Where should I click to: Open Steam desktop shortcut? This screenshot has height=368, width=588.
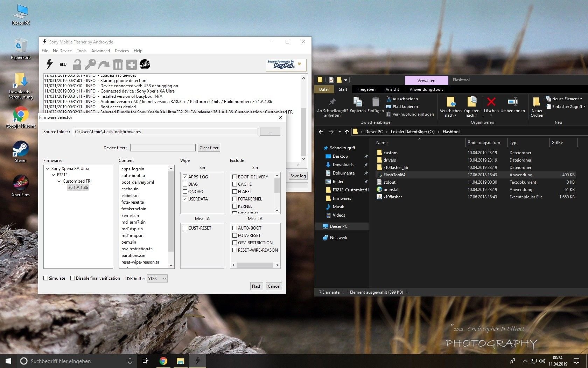point(21,152)
